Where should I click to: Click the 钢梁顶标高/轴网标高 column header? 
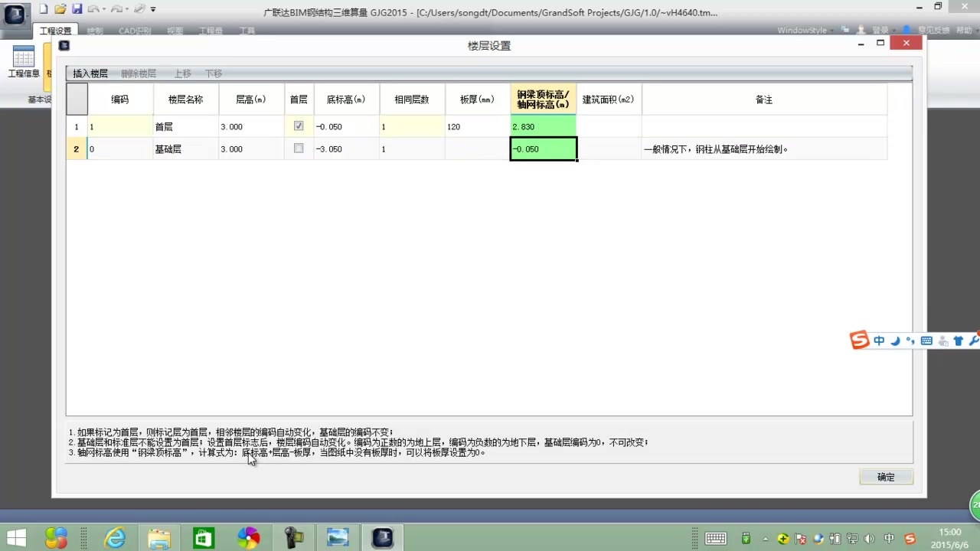pos(544,99)
